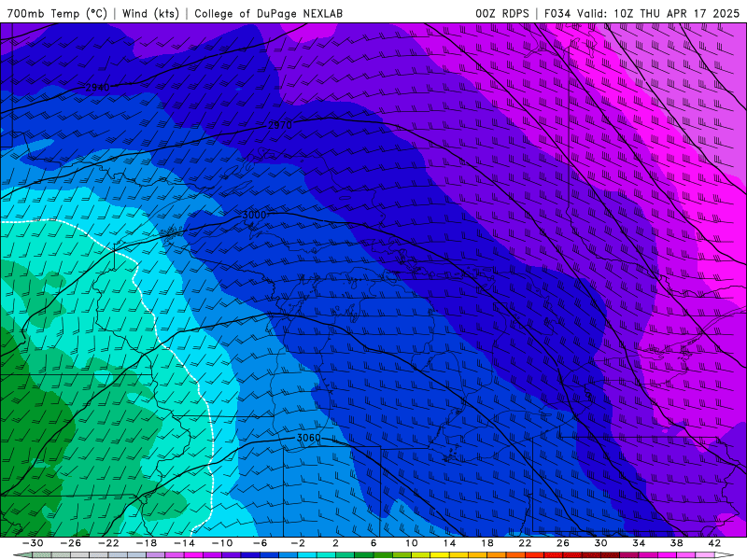747x560 pixels.
Task: Click the 34 colorbar scale value
Action: point(639,543)
